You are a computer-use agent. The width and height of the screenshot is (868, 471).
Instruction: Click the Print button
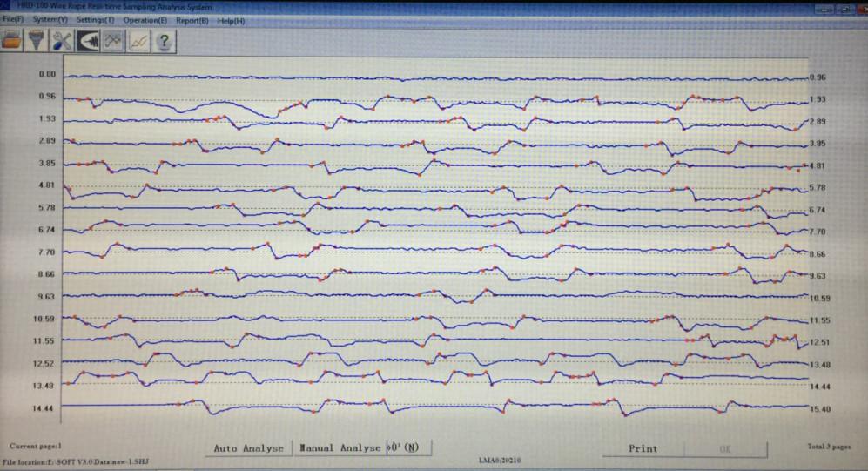pos(643,448)
